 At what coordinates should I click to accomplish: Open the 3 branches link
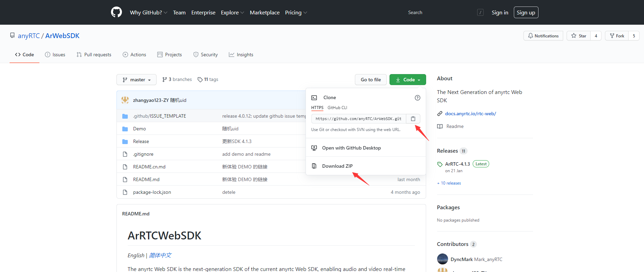tap(177, 80)
